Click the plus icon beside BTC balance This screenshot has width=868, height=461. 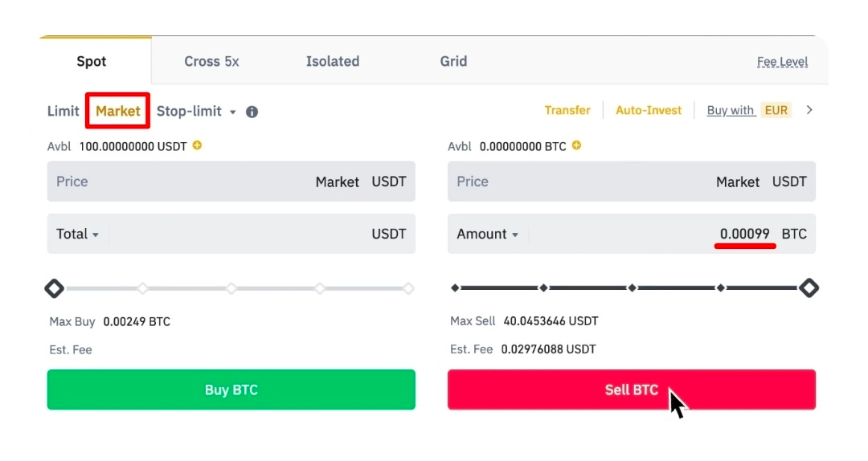576,146
